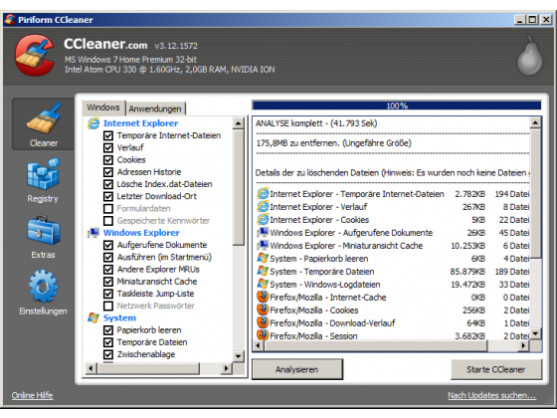The image size is (557, 418).
Task: Collapse the Internet Explorer category header
Action: [141, 123]
